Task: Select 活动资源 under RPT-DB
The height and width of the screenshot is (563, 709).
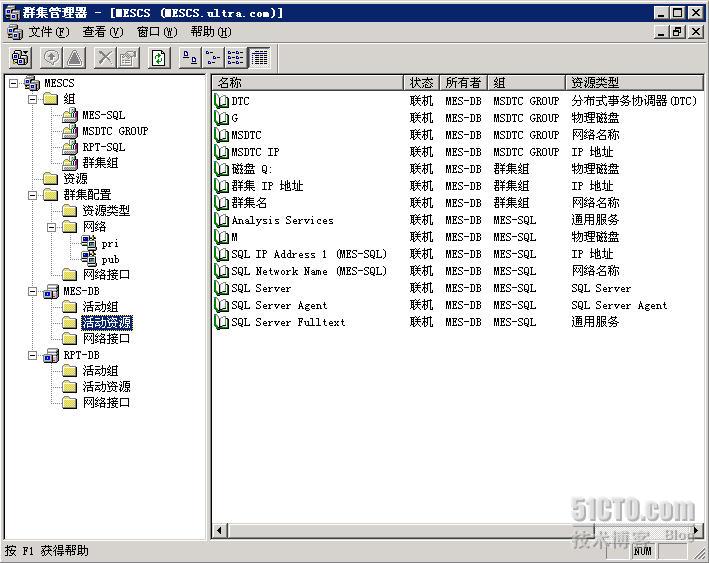Action: click(107, 387)
